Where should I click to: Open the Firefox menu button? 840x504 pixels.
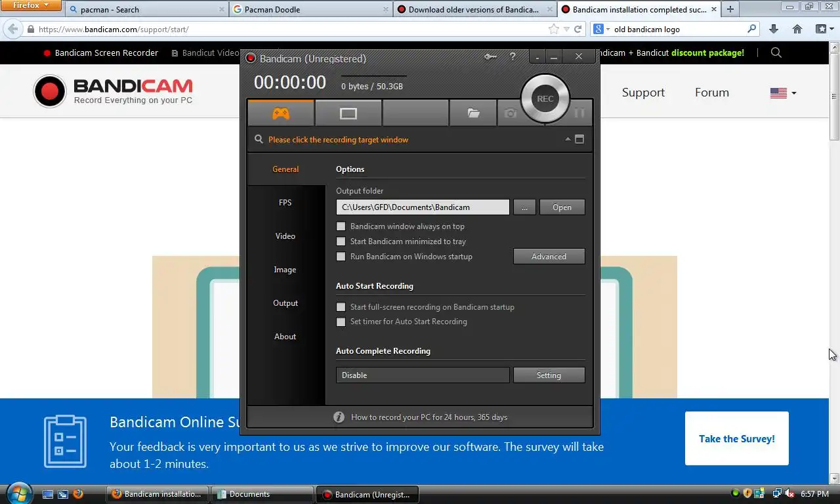(x=31, y=5)
